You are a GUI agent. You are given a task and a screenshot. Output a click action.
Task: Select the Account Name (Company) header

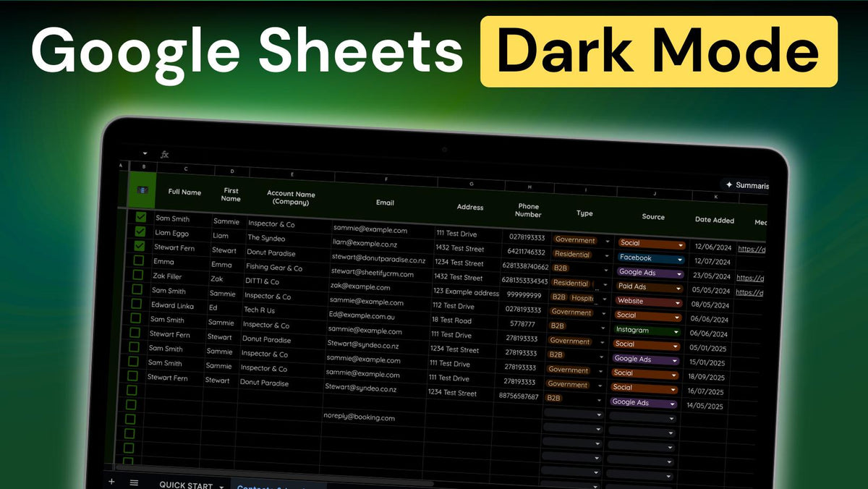[291, 198]
